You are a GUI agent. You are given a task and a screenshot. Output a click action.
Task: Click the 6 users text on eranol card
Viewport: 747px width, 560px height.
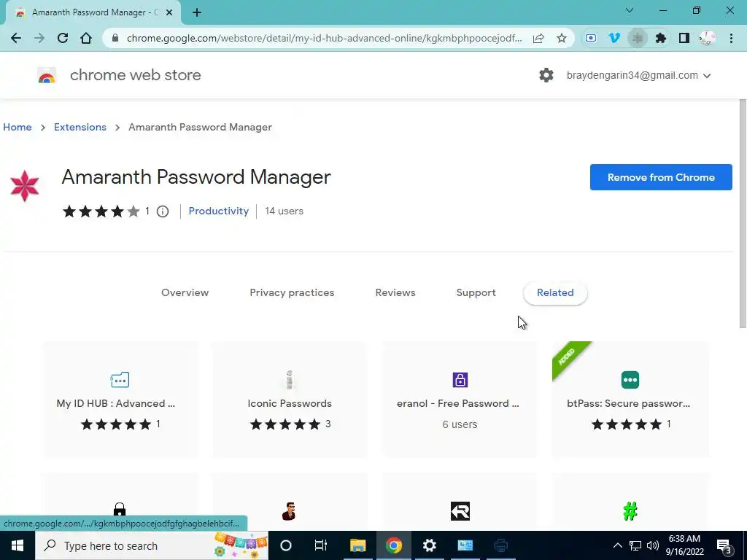tap(460, 424)
